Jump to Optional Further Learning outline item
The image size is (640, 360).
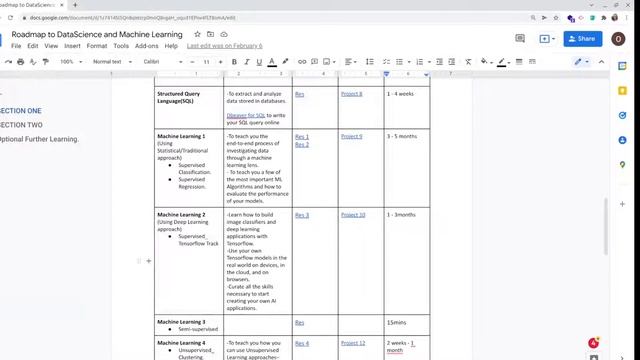pos(39,139)
